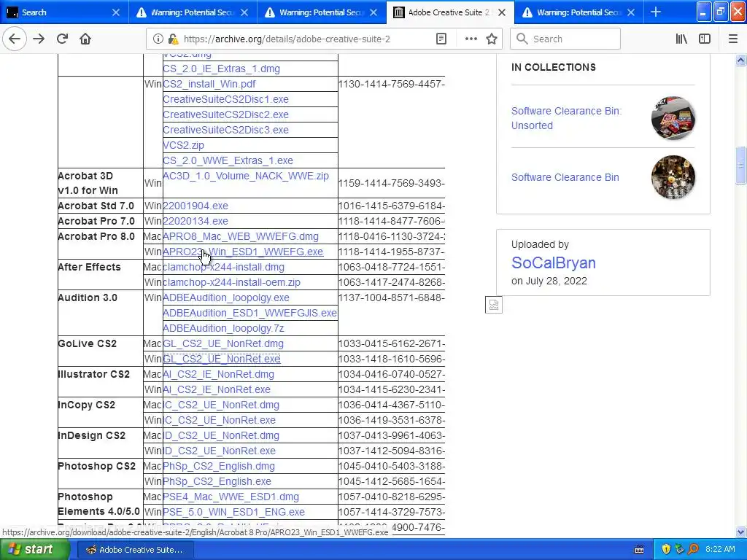Download CreativeSuiteCS2Disc2.exe

pyautogui.click(x=226, y=114)
